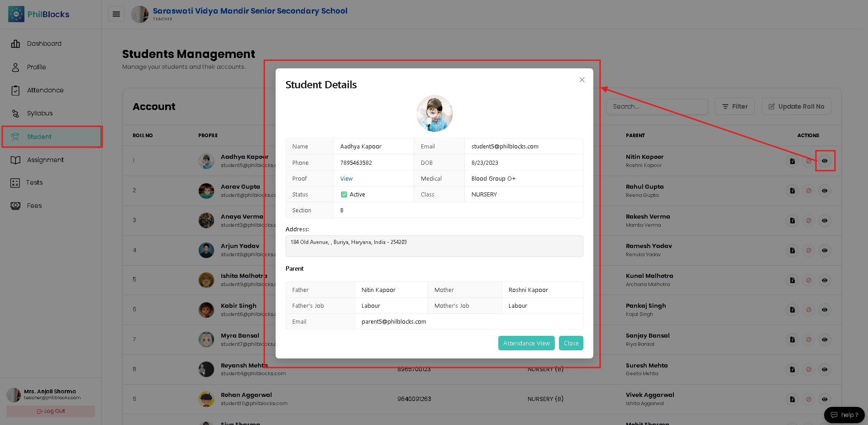
Task: View details for Aadhya Kapoor (eye icon)
Action: [825, 161]
